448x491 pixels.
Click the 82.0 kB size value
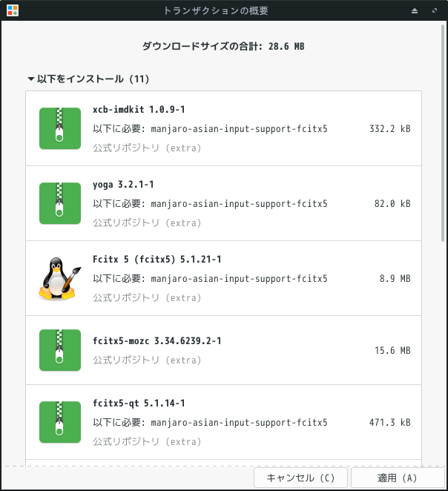point(392,203)
